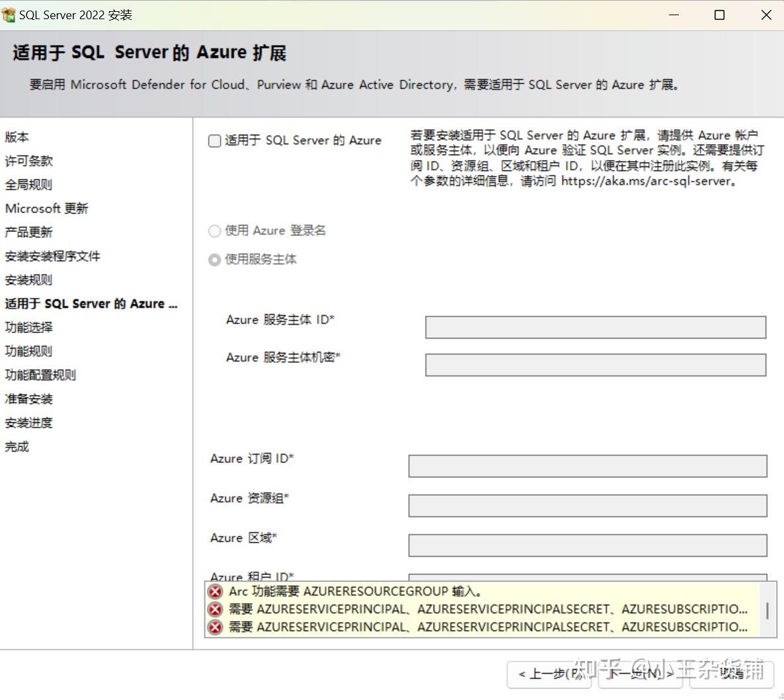
Task: Select 许可条款 step in the sidebar
Action: coord(28,161)
